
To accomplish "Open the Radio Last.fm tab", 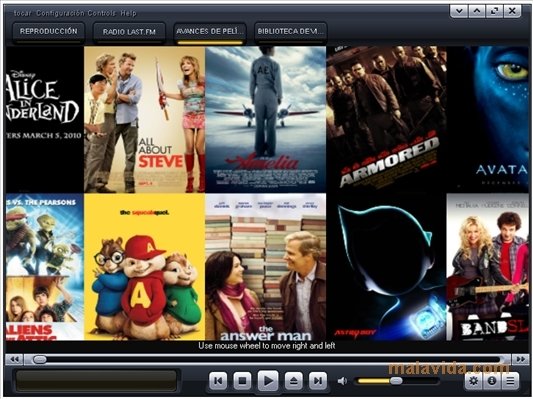I will 129,32.
